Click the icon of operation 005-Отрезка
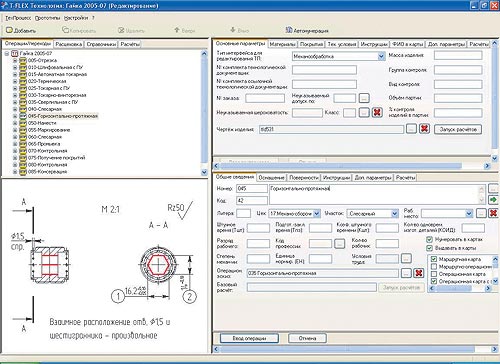Image resolution: width=500 pixels, height=364 pixels. pos(23,60)
